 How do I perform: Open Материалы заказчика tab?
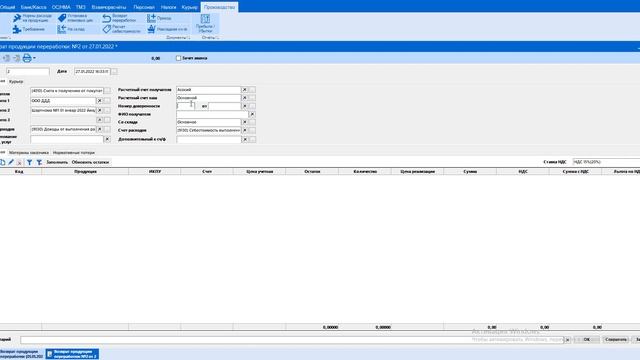pos(29,153)
